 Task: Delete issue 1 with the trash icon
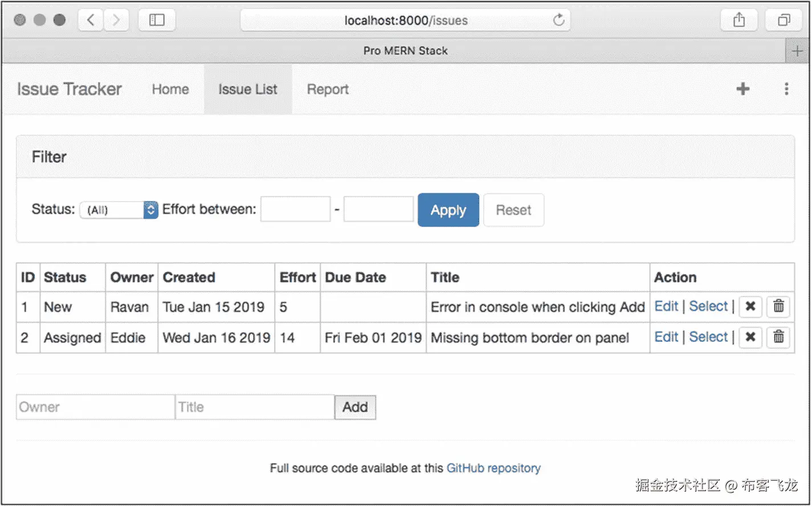778,307
